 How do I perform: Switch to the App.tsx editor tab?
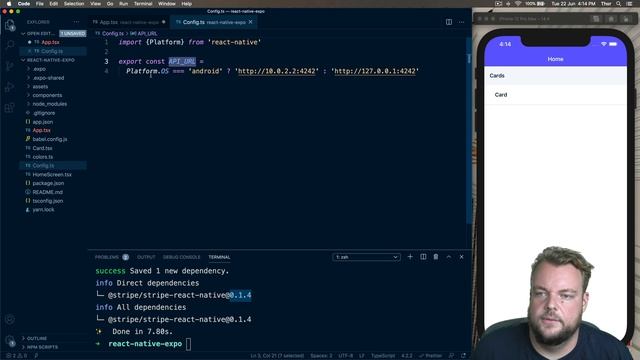click(x=129, y=22)
